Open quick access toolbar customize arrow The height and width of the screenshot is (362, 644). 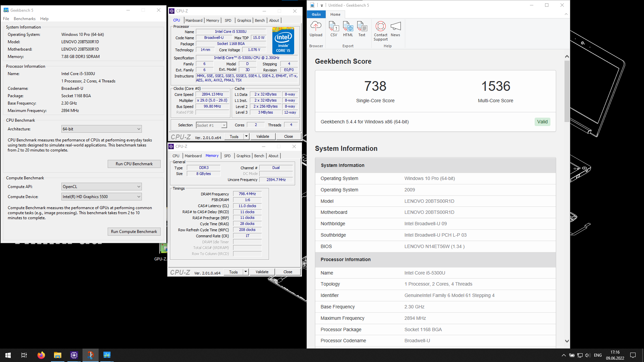point(322,5)
